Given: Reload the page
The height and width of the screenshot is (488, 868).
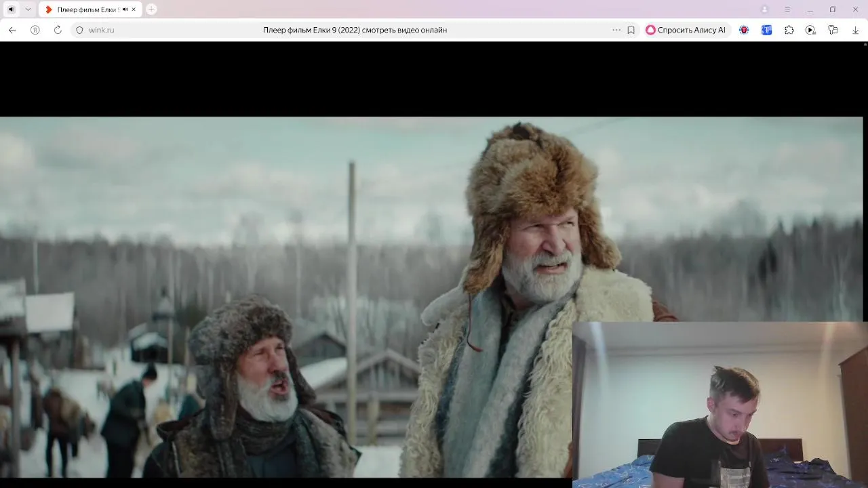Looking at the screenshot, I should pyautogui.click(x=58, y=30).
